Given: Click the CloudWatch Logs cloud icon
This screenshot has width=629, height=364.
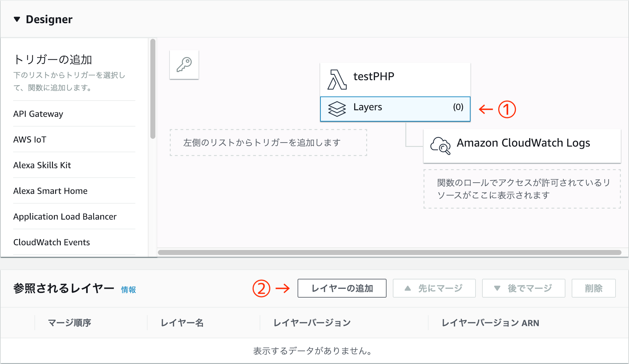Looking at the screenshot, I should 440,145.
